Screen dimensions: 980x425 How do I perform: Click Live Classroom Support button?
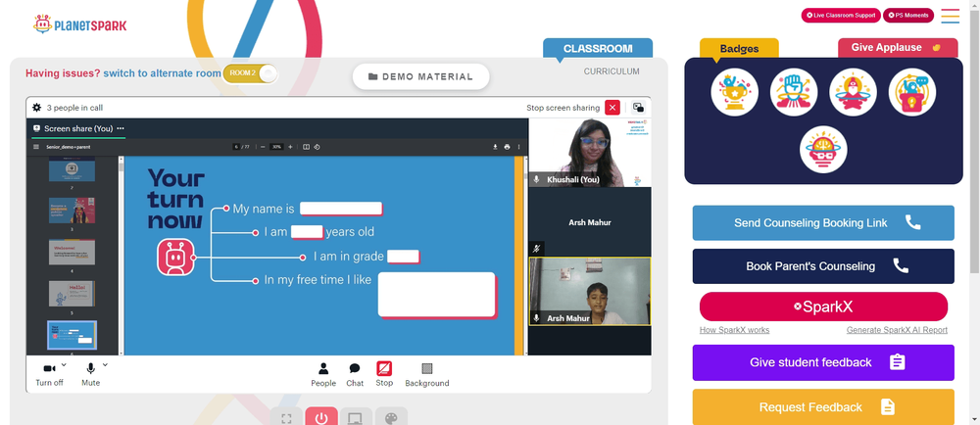coord(841,15)
